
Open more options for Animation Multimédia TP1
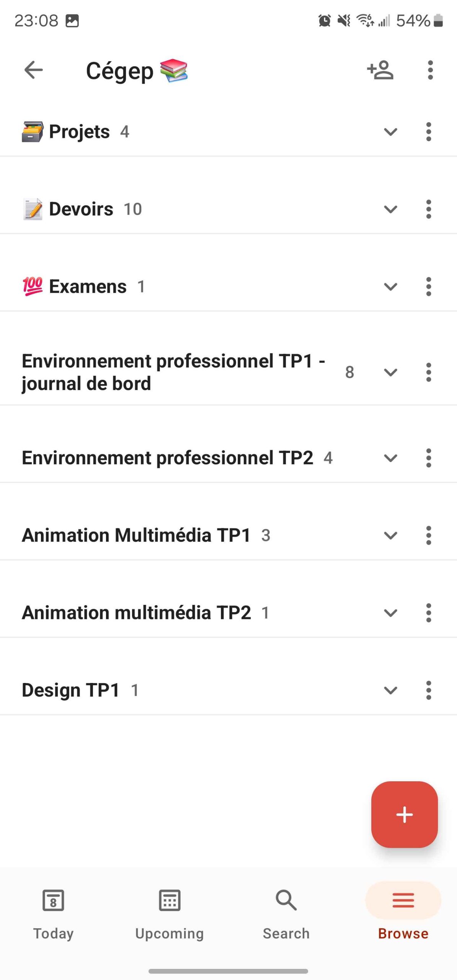pos(428,536)
